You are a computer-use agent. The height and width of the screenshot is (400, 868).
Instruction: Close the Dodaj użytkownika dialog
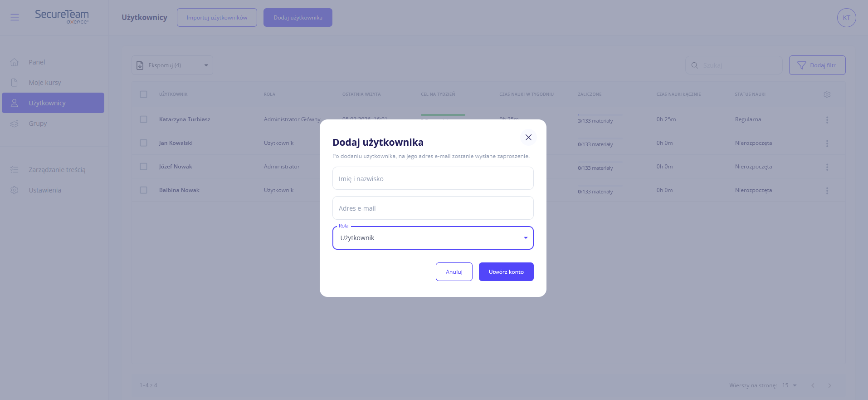click(528, 137)
